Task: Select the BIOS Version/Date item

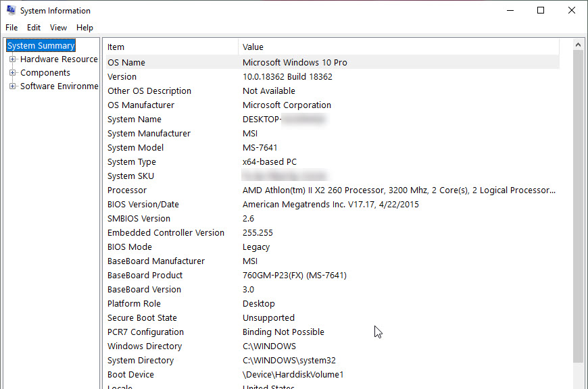Action: point(143,205)
